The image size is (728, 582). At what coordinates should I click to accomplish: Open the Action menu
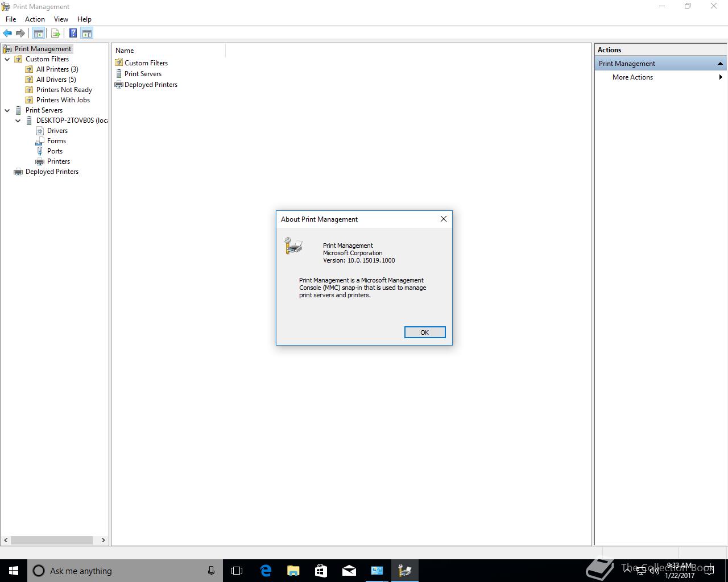[35, 19]
